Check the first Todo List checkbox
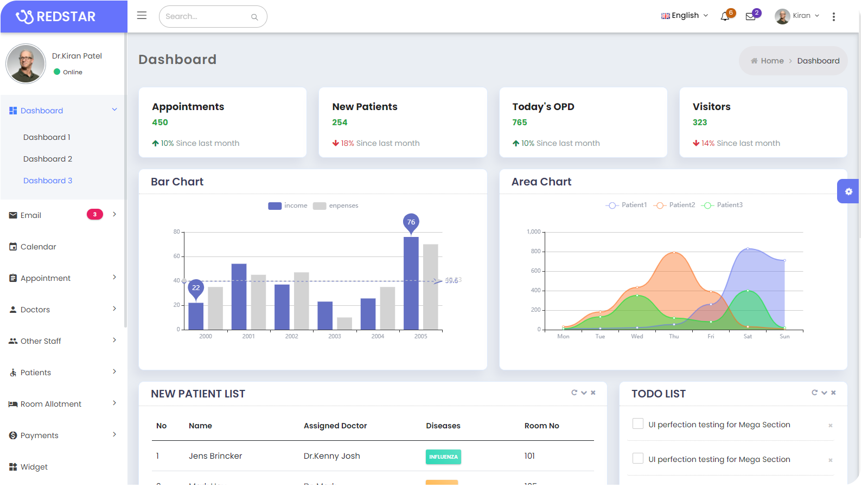Viewport: 868px width, 488px height. pos(637,423)
